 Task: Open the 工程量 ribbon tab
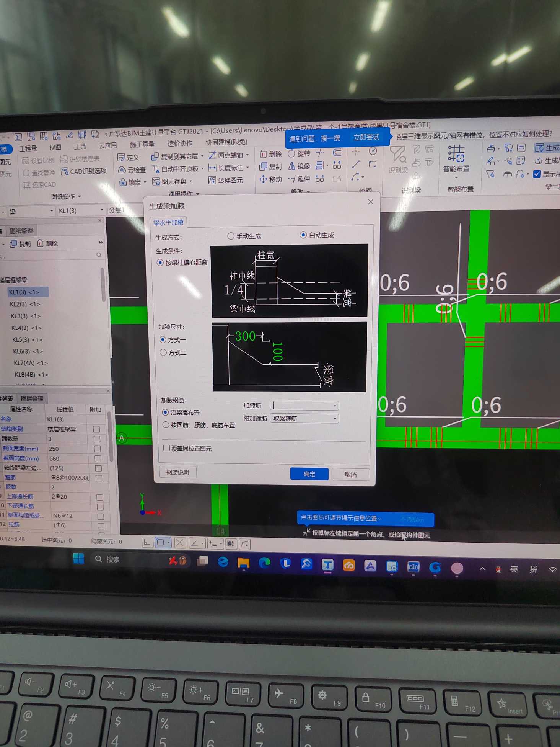[28, 148]
